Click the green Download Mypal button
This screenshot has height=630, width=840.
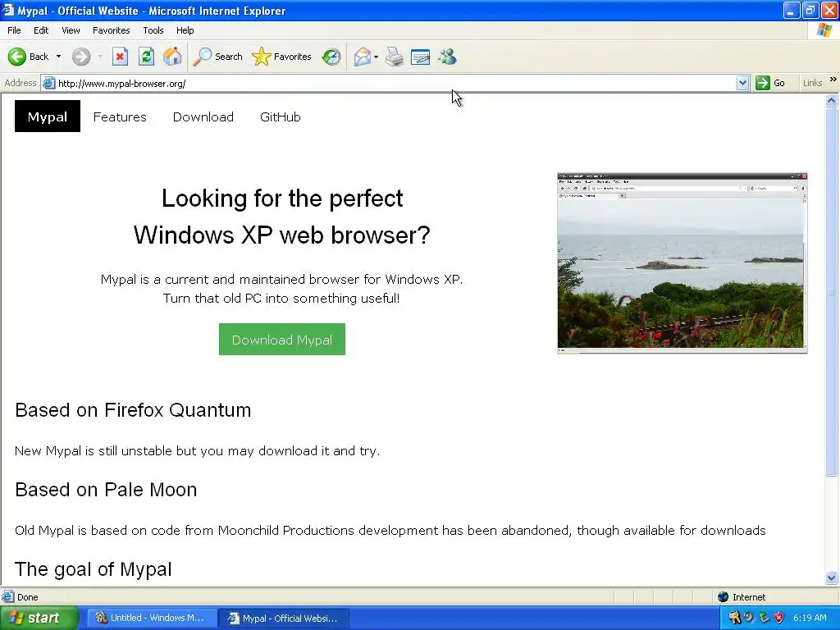[282, 339]
